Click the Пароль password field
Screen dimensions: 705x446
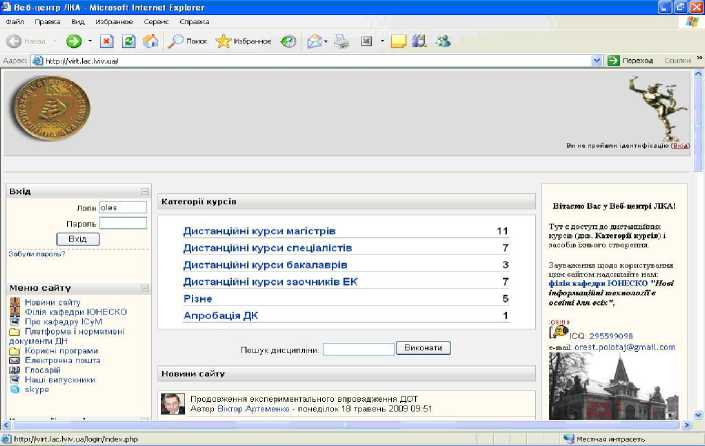click(x=123, y=223)
